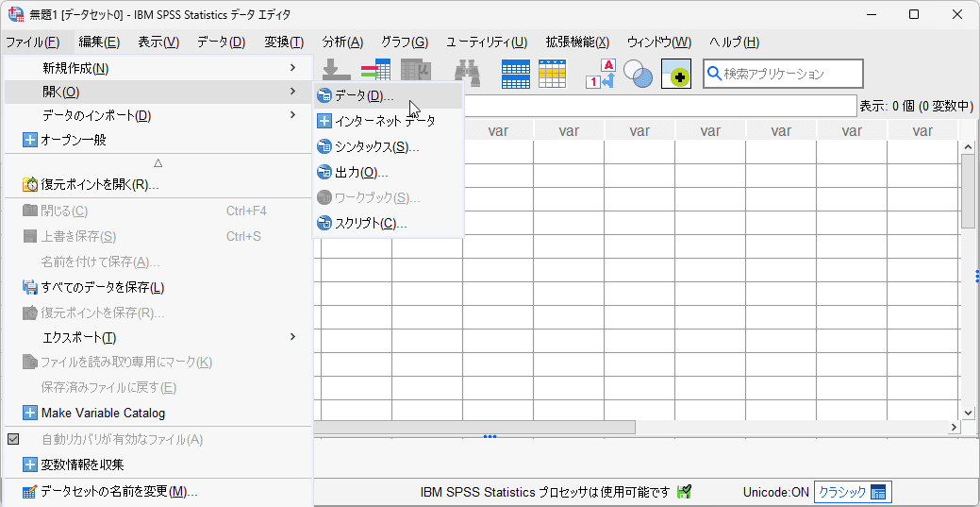Click the Unicode:ON status text
The image size is (980, 507).
(x=775, y=492)
